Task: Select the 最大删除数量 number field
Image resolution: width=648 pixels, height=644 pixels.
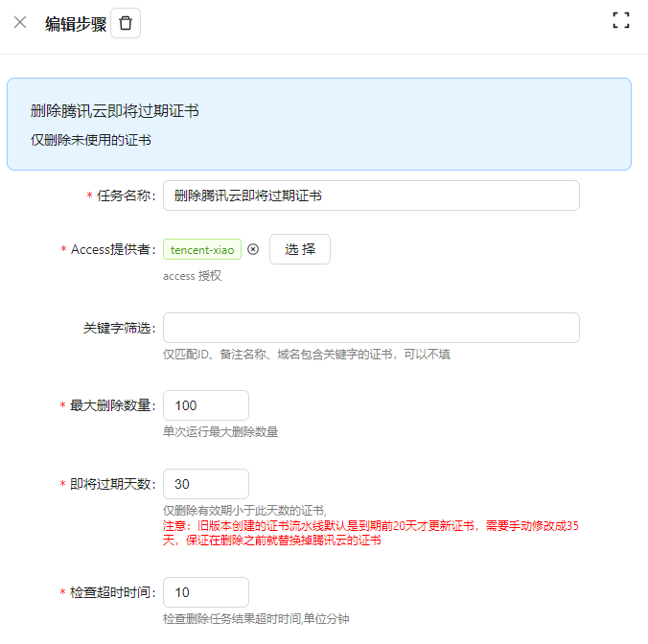Action: [206, 405]
